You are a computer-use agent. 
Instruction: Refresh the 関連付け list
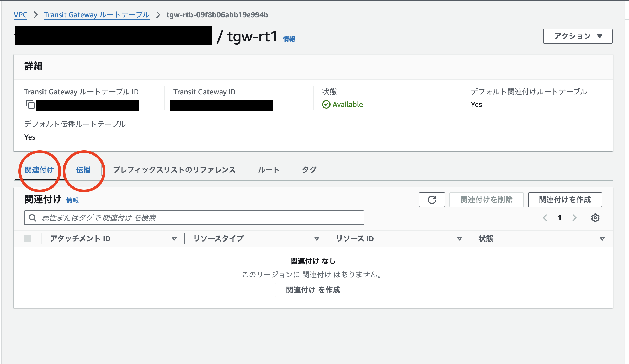point(432,200)
